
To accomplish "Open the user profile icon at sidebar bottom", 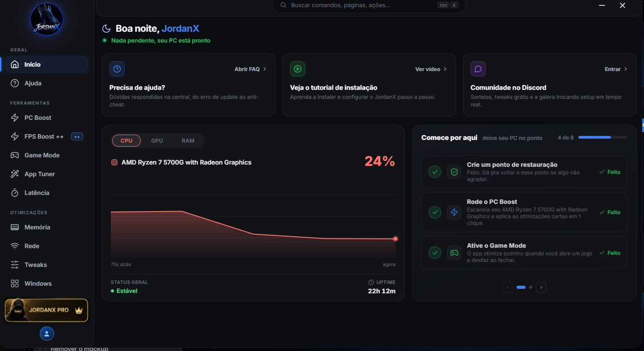I will [47, 334].
